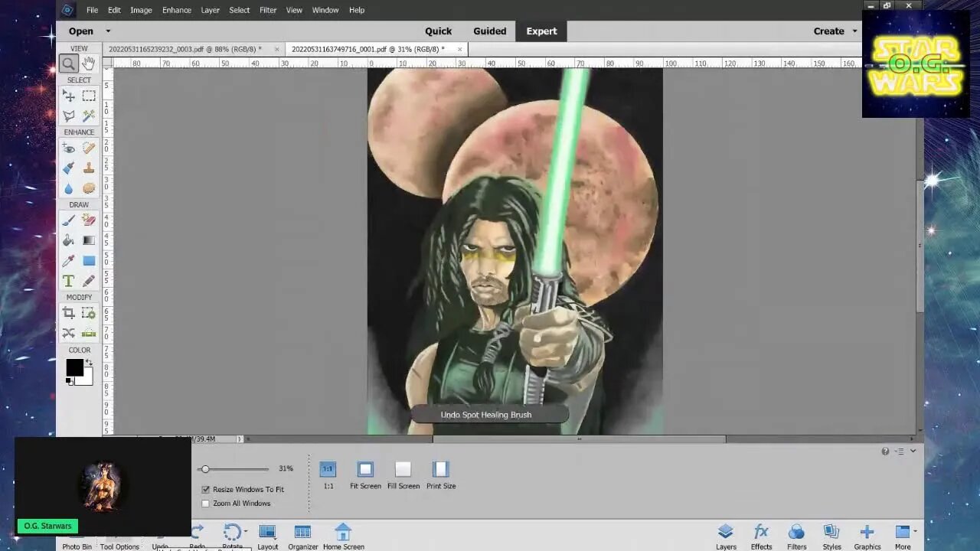Open the Filter menu
Image resolution: width=980 pixels, height=551 pixels.
pyautogui.click(x=268, y=10)
